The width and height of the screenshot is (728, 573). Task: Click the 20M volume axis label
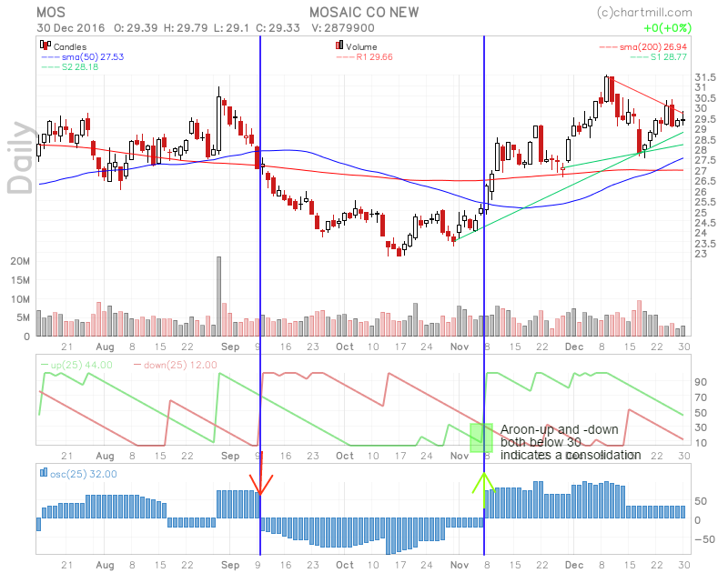[x=20, y=261]
